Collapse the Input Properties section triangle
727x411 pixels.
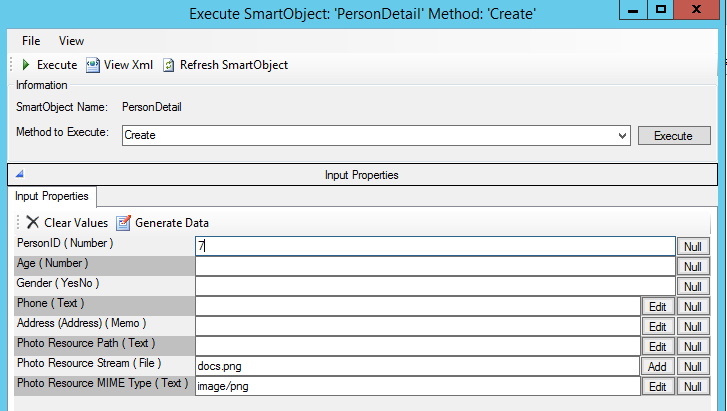point(19,175)
